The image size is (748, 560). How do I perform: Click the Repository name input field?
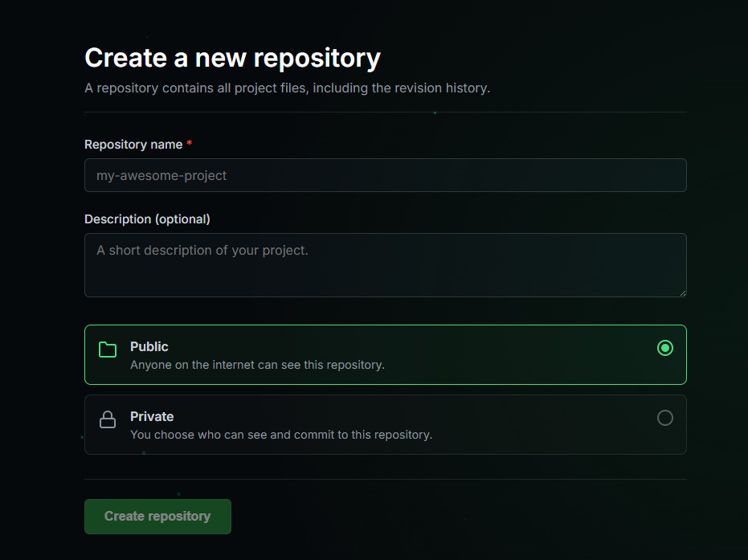tap(386, 175)
